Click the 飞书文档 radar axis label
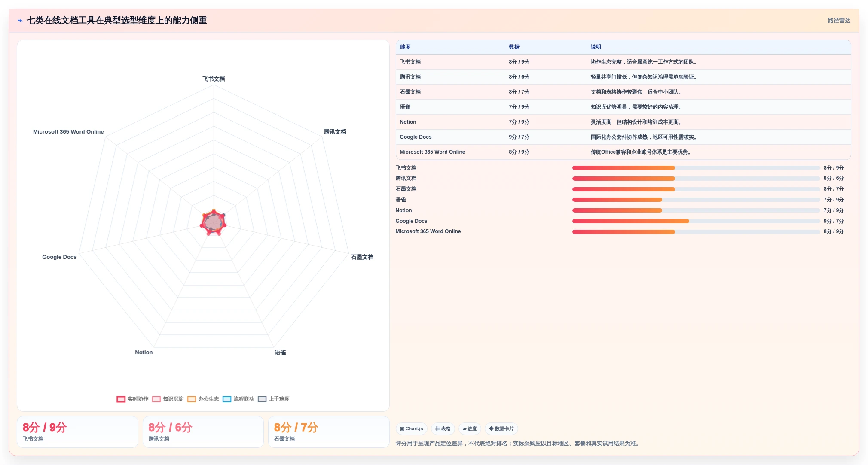This screenshot has height=465, width=868. tap(214, 79)
